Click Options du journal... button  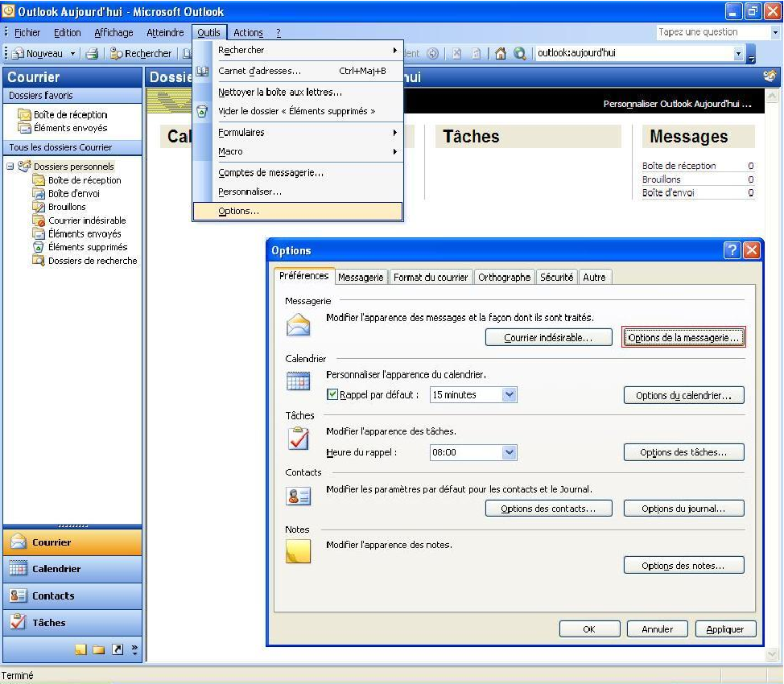(x=683, y=509)
